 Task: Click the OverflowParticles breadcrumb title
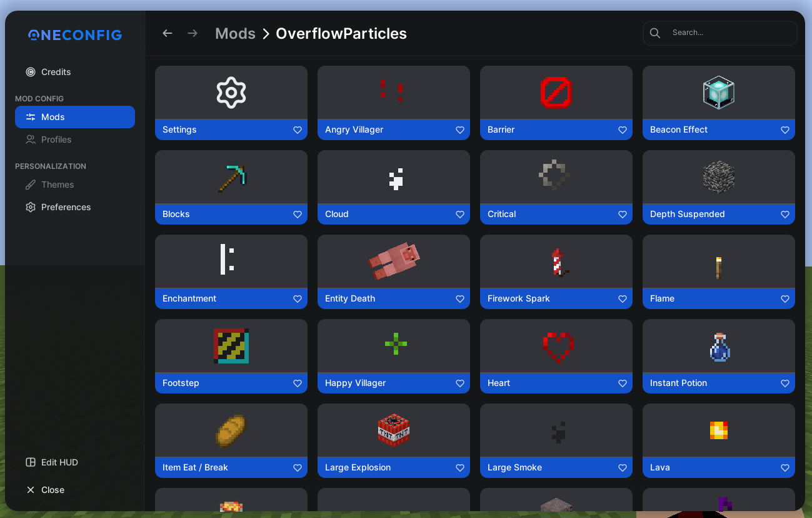coord(341,34)
